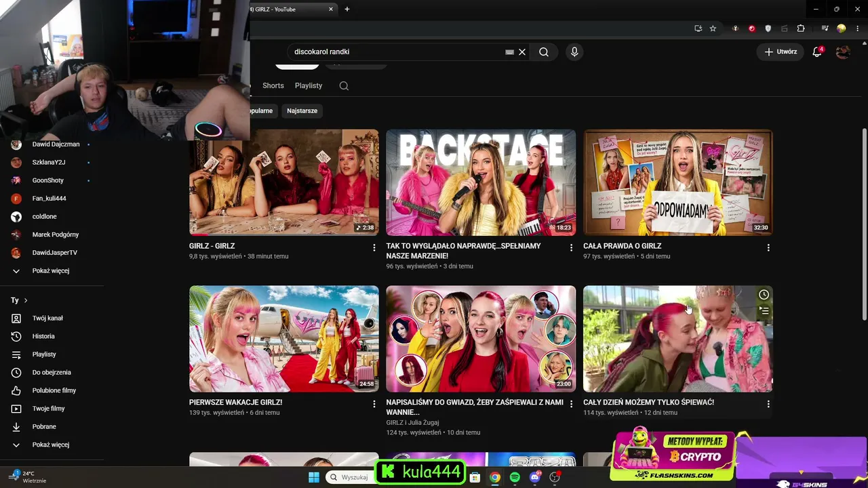Bookmark this page with the star icon
Image resolution: width=868 pixels, height=488 pixels.
tap(713, 28)
